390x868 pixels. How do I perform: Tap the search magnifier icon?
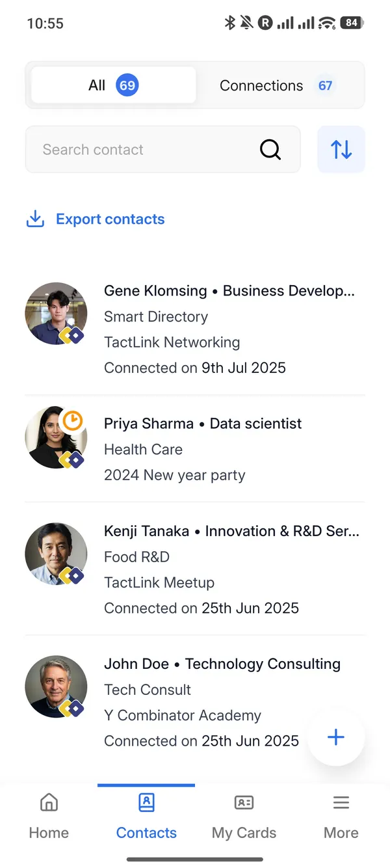pos(270,150)
